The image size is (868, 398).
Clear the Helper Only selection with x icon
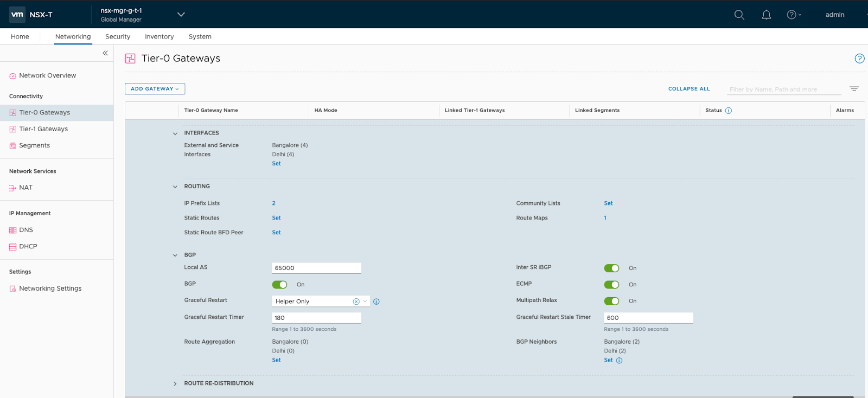tap(356, 301)
